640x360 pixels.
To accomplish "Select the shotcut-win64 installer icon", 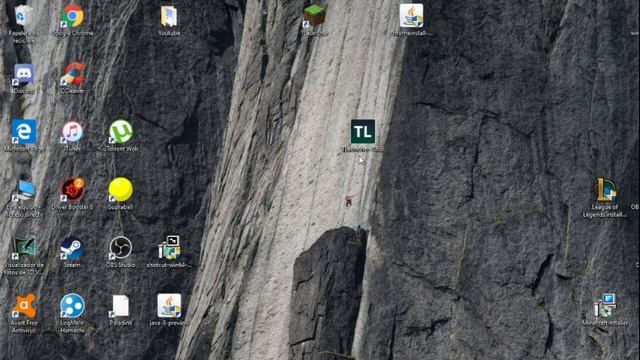I will click(x=169, y=247).
